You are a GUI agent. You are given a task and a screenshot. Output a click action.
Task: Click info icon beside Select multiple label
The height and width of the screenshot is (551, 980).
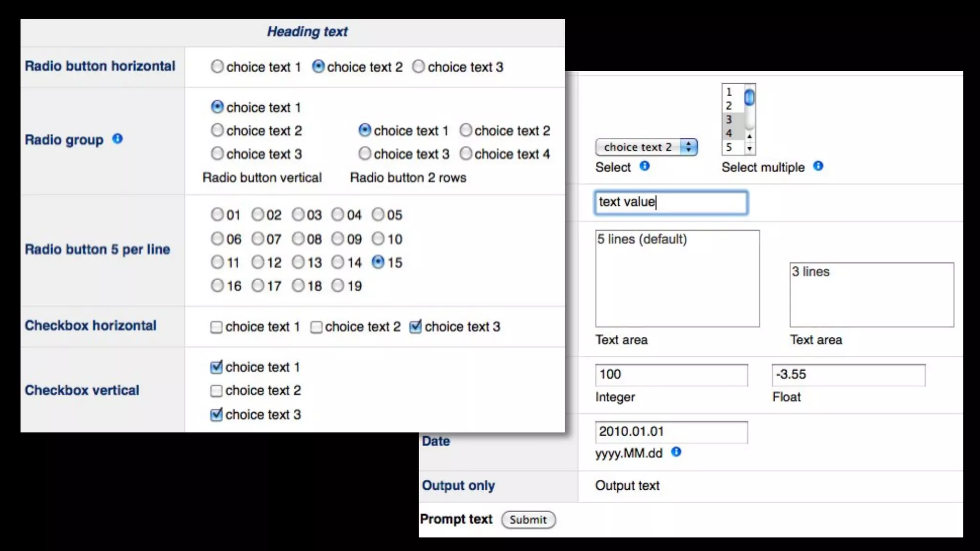pos(818,166)
